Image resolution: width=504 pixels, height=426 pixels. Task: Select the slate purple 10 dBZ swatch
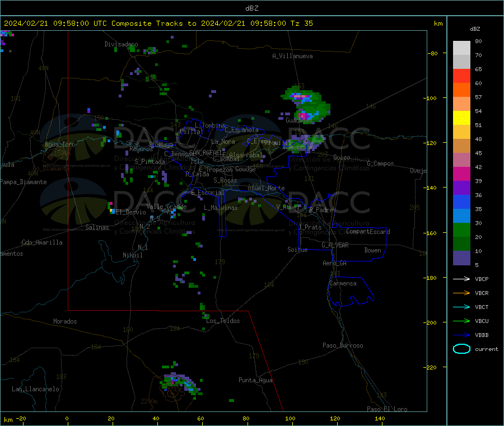coord(461,258)
